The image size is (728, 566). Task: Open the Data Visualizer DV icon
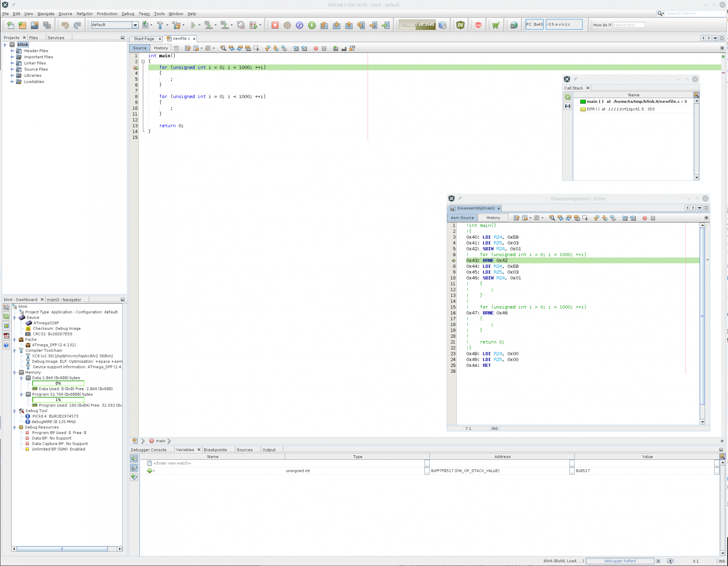coord(460,25)
